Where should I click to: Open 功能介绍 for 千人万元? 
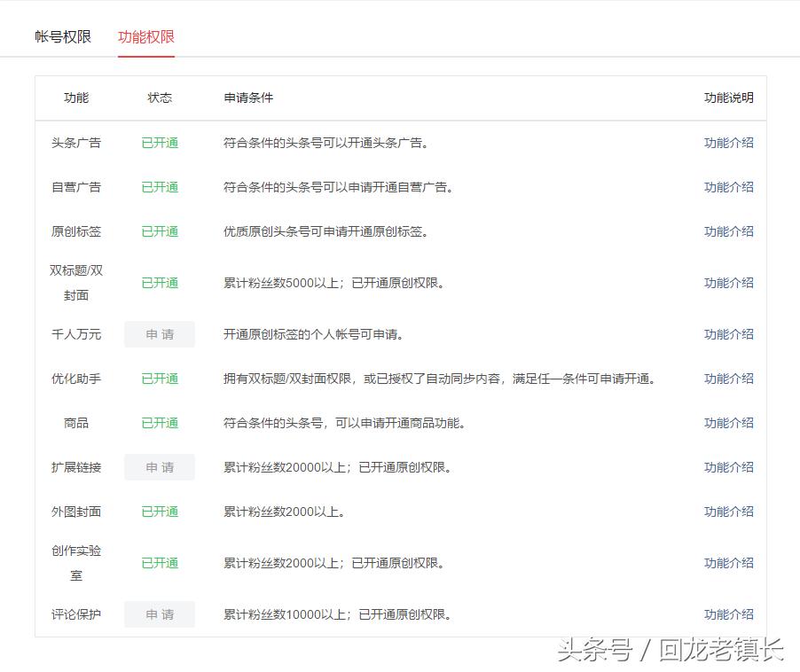tap(728, 334)
